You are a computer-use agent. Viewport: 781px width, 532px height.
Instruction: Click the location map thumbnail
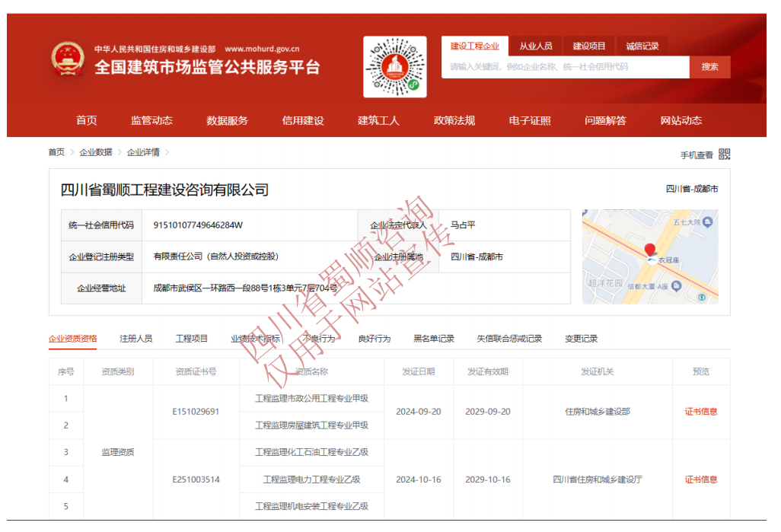tap(650, 256)
